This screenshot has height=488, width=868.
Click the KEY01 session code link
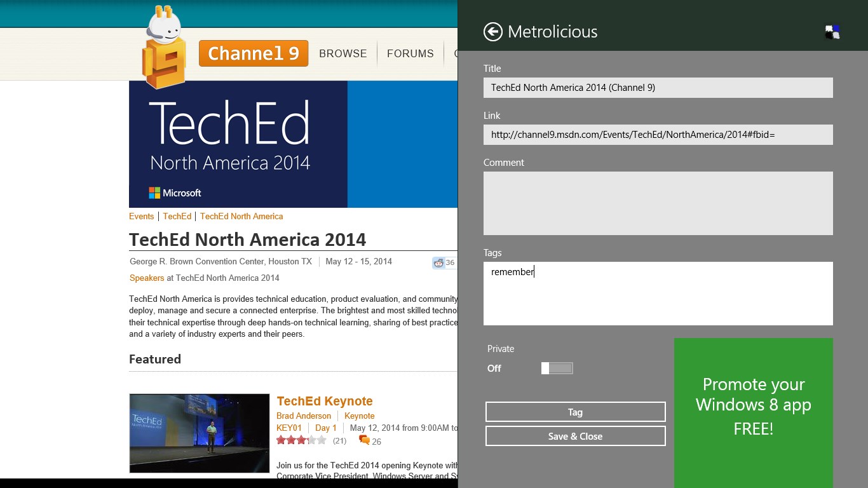coord(289,428)
